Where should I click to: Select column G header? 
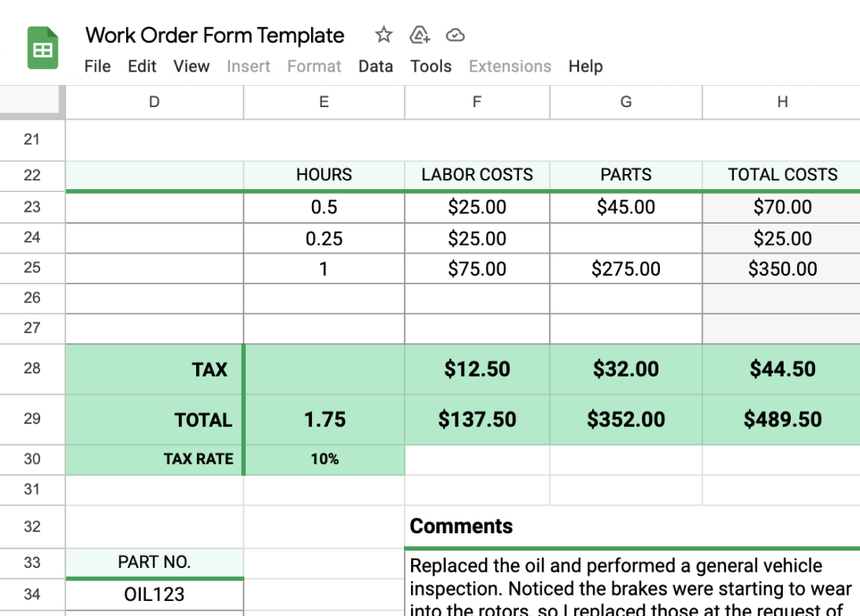(626, 102)
